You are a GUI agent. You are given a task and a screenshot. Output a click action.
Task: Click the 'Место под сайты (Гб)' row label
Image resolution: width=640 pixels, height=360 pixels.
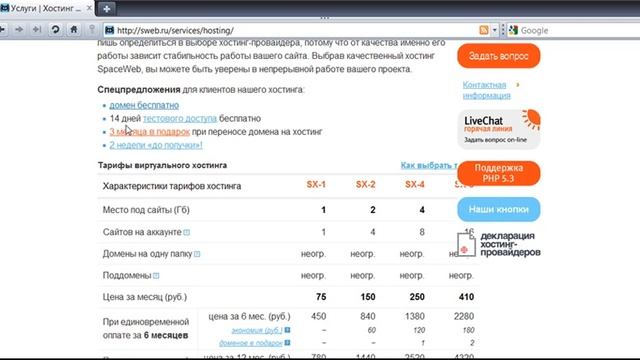pyautogui.click(x=146, y=210)
